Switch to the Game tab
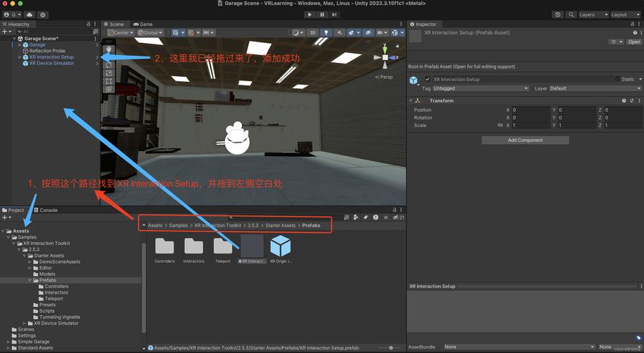This screenshot has width=644, height=353. [143, 24]
